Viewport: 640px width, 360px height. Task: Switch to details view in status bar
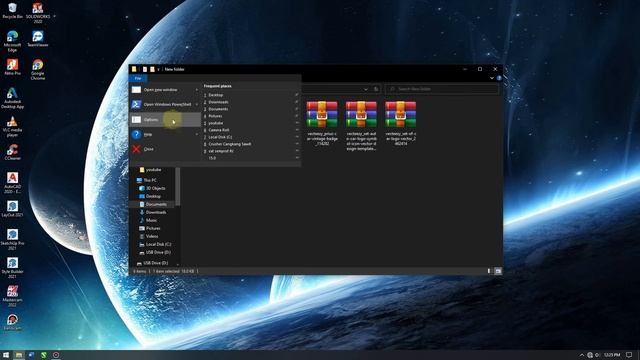click(489, 271)
